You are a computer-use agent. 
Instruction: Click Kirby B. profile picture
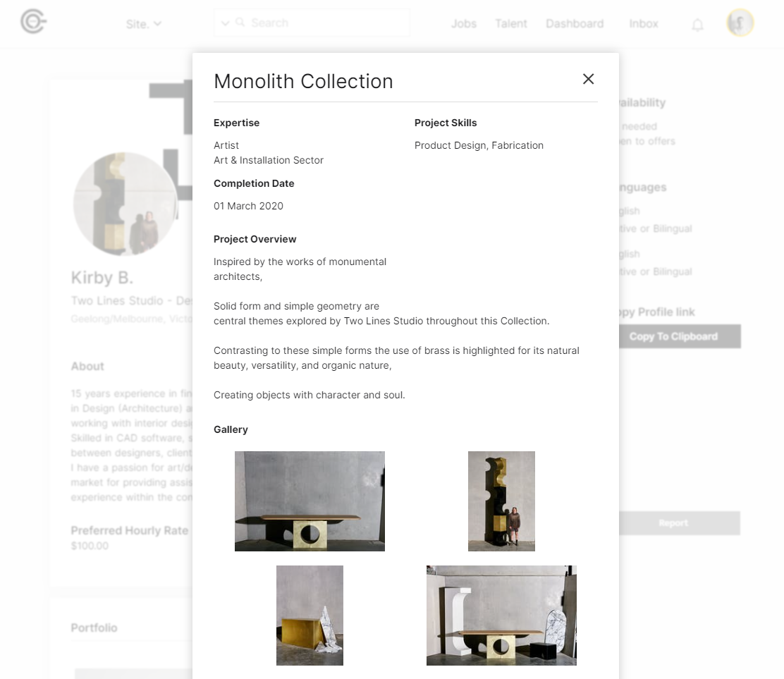pos(125,204)
